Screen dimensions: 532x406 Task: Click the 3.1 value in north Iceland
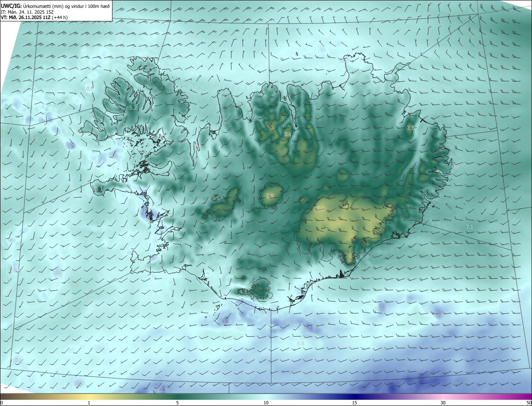288,135
